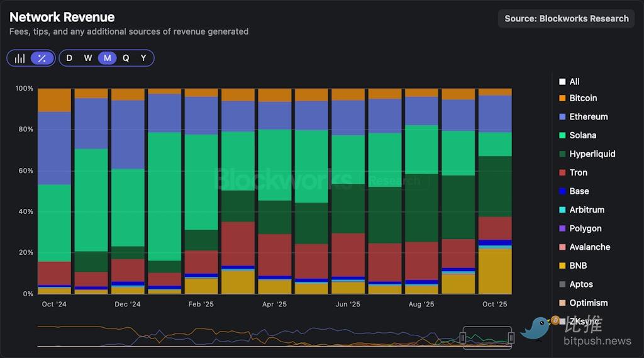Toggle Ethereum series in the legend
The width and height of the screenshot is (644, 358).
(588, 117)
